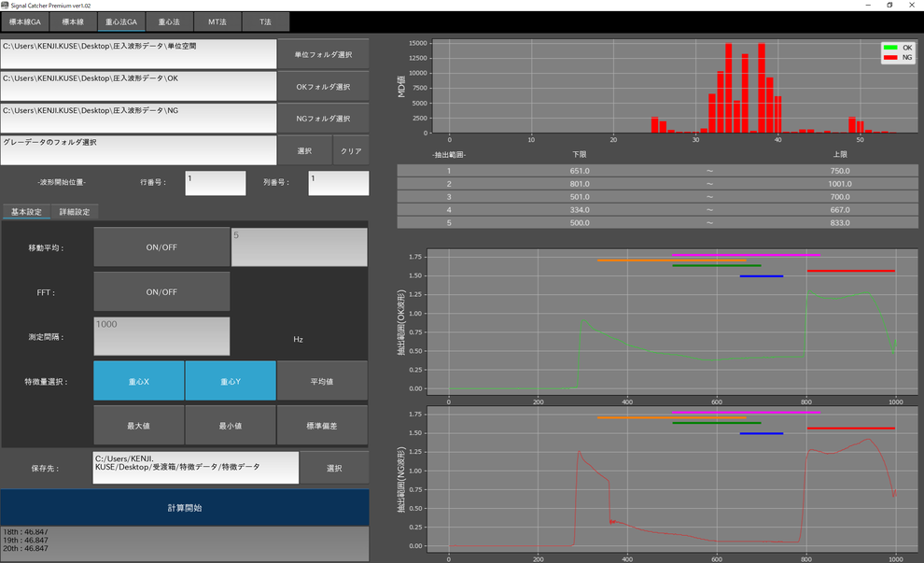924x563 pixels.
Task: Click the green OK legend swatch
Action: (890, 48)
